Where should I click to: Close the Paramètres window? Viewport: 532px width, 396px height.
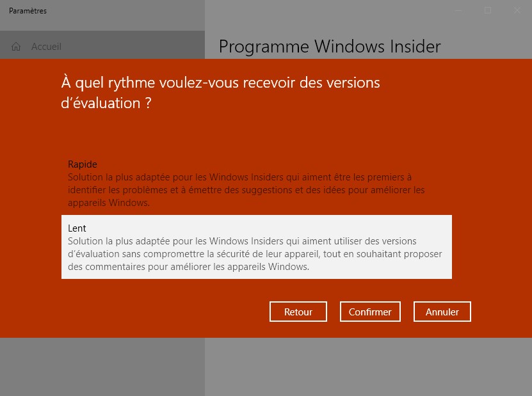(x=517, y=10)
